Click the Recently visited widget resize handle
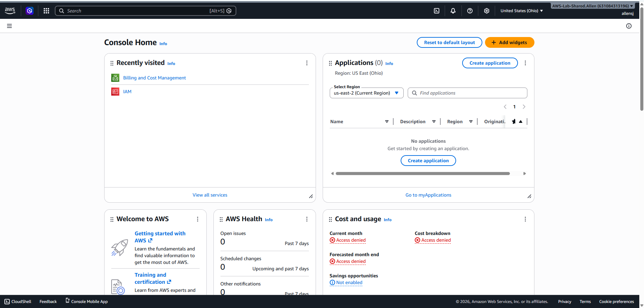Viewport: 644px width, 308px height. click(311, 196)
